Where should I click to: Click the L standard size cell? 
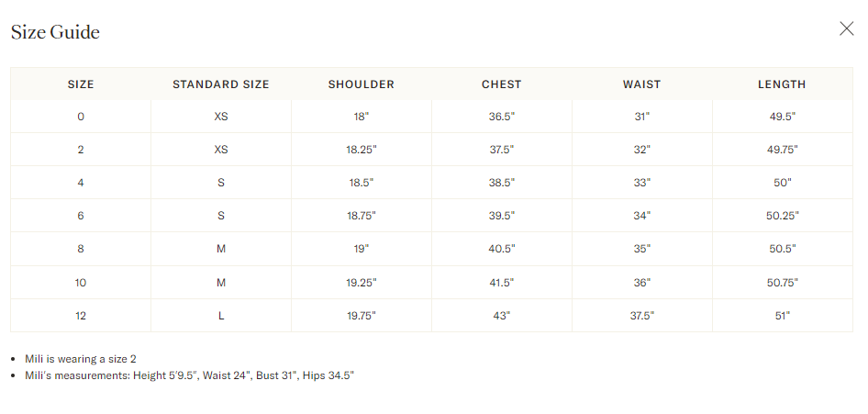(221, 315)
